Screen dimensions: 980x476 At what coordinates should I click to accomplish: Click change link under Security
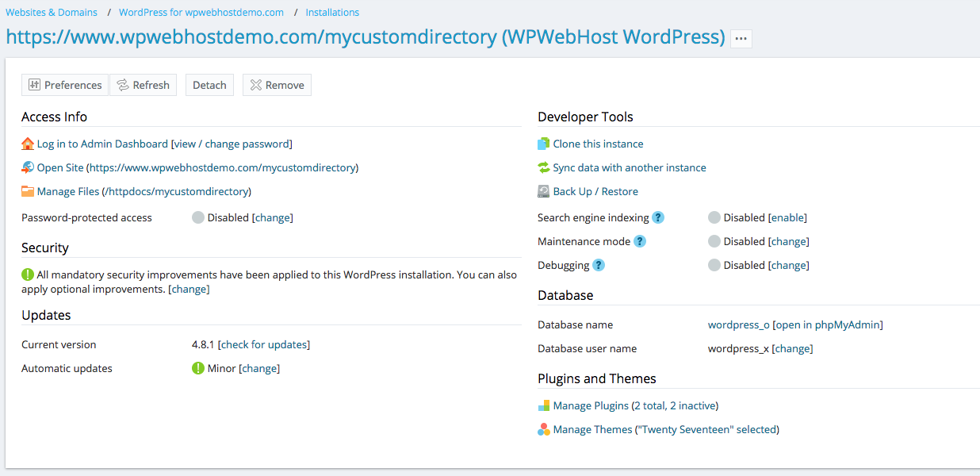189,289
